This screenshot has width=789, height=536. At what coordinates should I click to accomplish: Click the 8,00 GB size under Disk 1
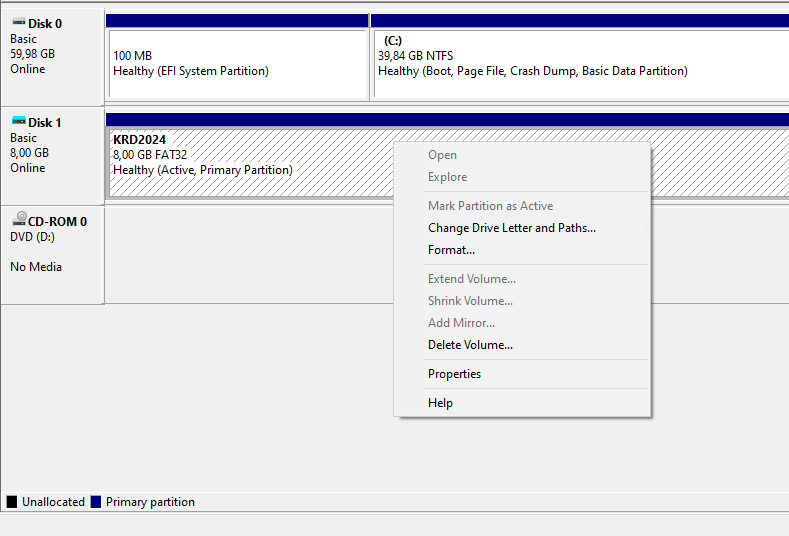29,153
